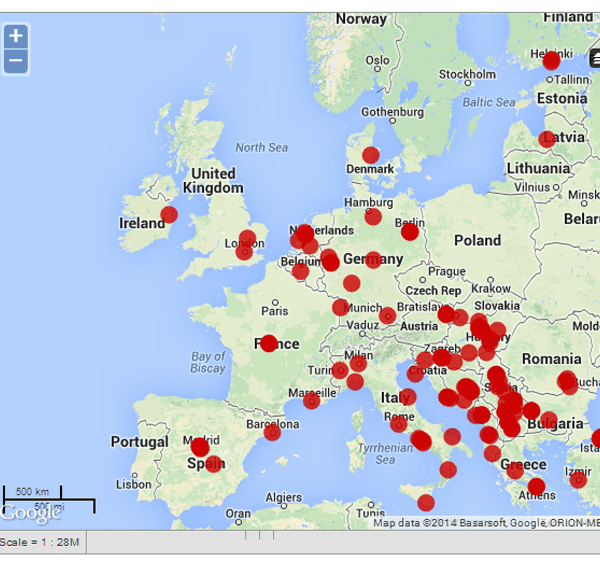600x562 pixels.
Task: Click the Romania country label
Action: [x=552, y=359]
